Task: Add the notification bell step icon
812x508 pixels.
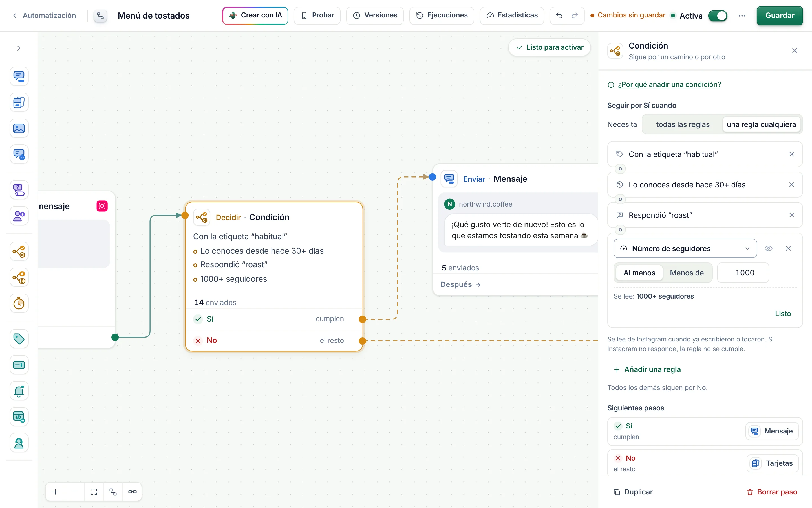Action: (x=19, y=391)
